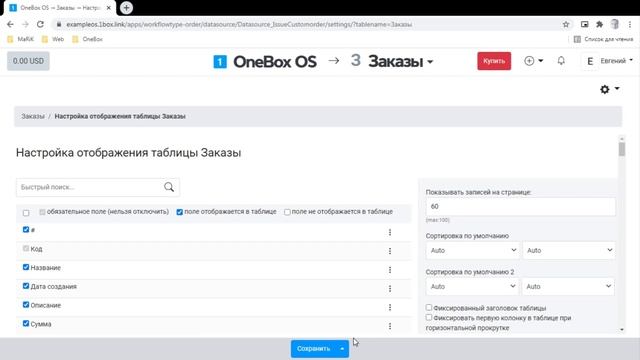Open the MaRiK bookmarks folder
Screen dimensions: 640x360
(x=21, y=39)
